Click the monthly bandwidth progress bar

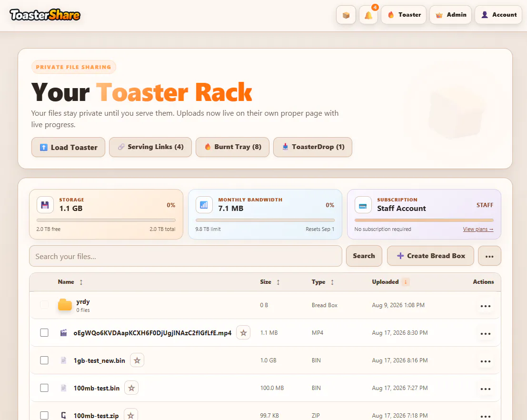(x=265, y=220)
